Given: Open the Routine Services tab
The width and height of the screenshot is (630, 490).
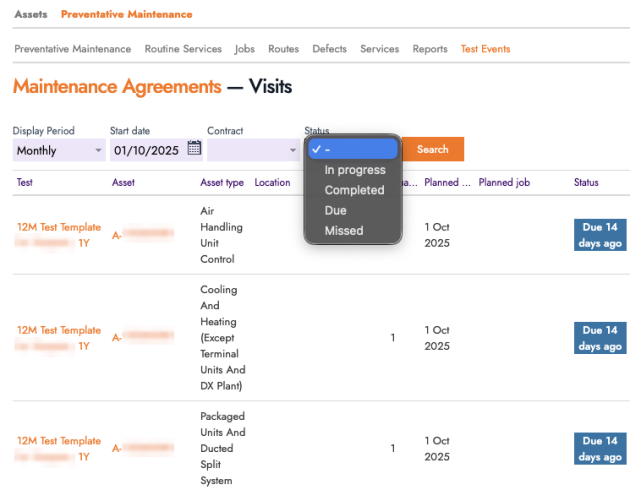Looking at the screenshot, I should [183, 49].
